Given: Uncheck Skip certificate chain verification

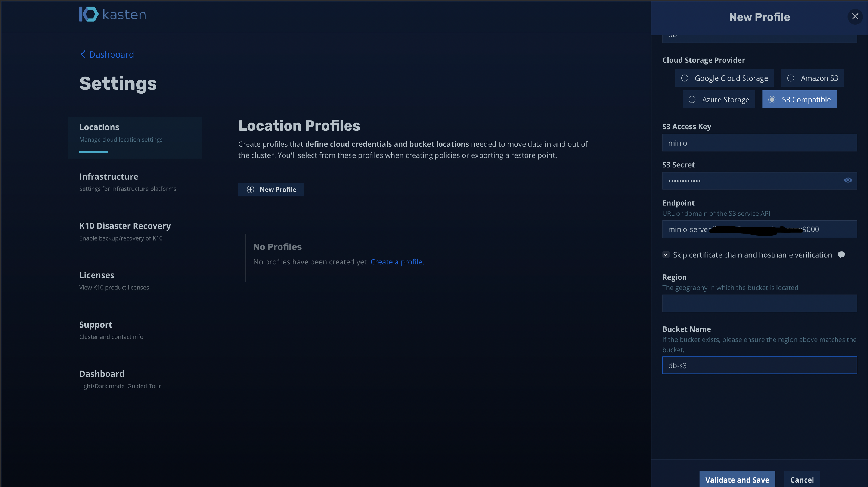Looking at the screenshot, I should 666,255.
